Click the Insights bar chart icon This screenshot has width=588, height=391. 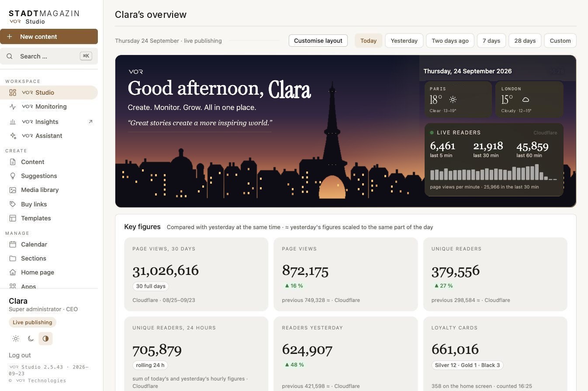pyautogui.click(x=13, y=122)
